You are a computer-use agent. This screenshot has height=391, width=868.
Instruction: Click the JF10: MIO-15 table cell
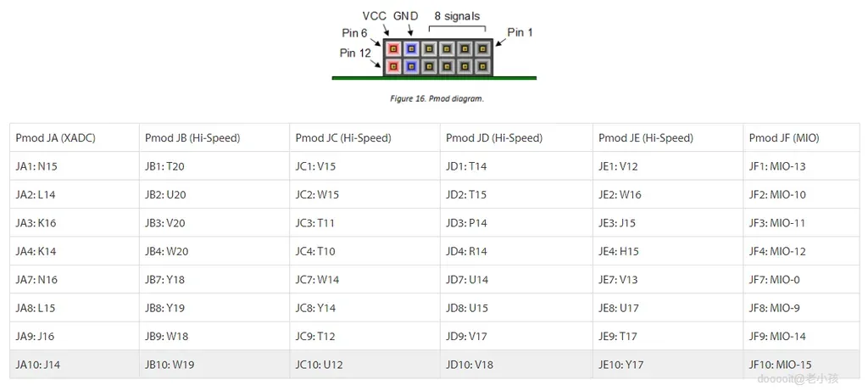pyautogui.click(x=802, y=365)
